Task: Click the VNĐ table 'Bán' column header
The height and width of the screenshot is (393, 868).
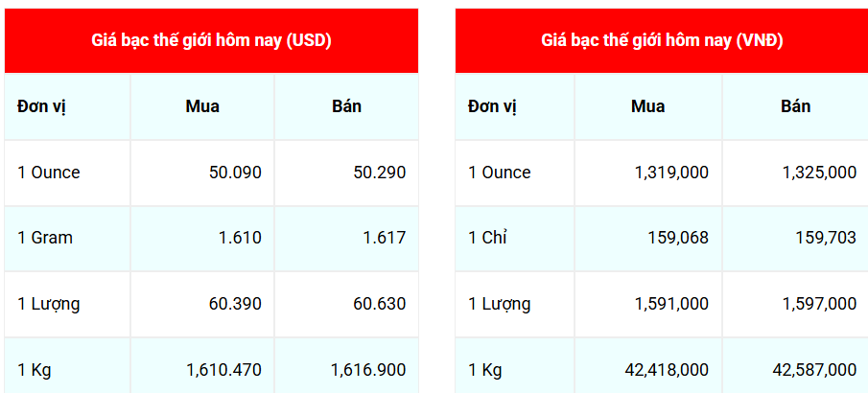Action: point(796,106)
